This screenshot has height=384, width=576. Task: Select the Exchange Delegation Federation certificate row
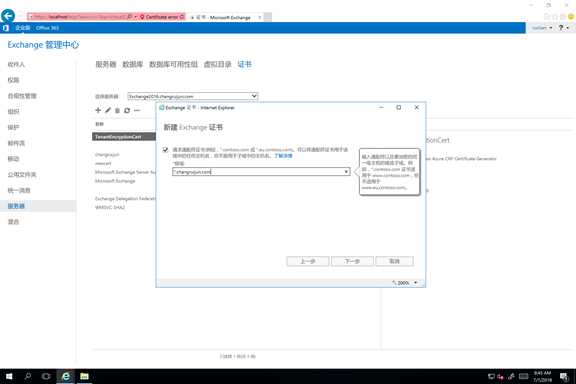point(125,198)
